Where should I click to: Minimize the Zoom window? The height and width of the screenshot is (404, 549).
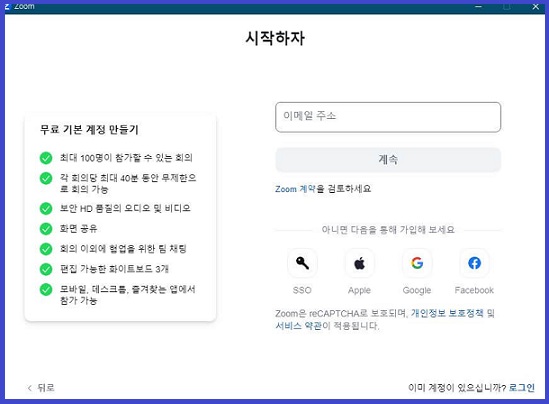pyautogui.click(x=479, y=6)
